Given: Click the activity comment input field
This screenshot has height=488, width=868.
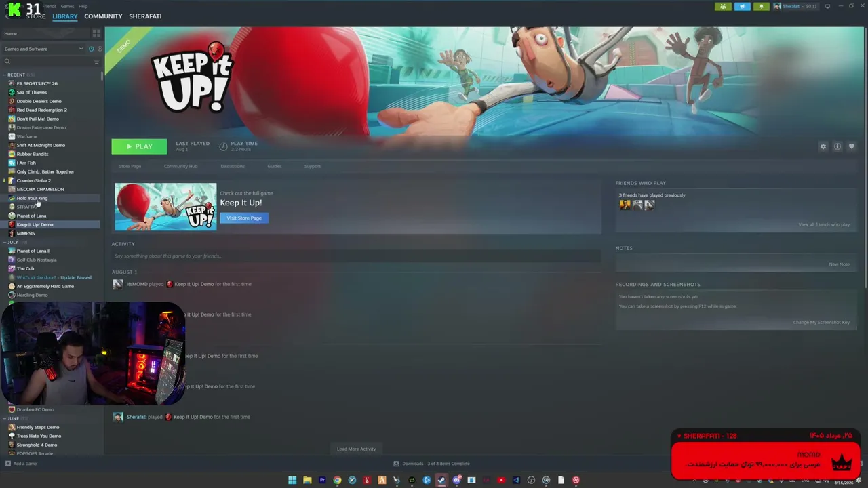Looking at the screenshot, I should tap(357, 256).
